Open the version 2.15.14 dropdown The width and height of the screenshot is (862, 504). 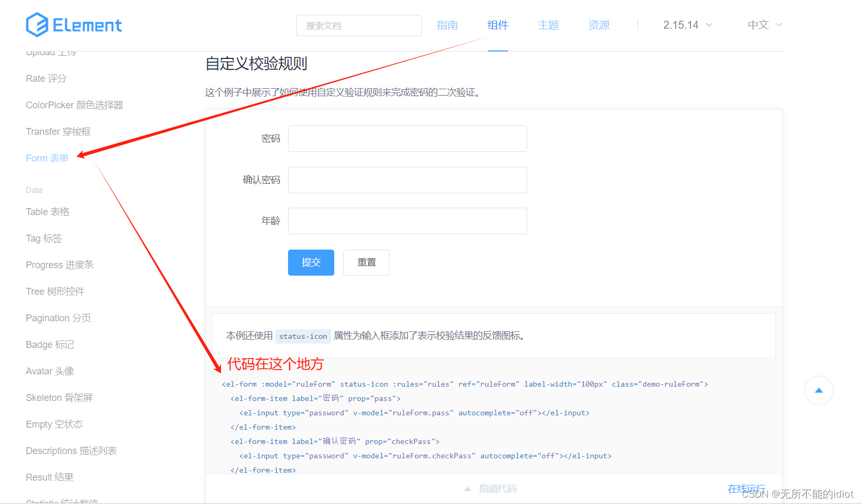pyautogui.click(x=688, y=25)
